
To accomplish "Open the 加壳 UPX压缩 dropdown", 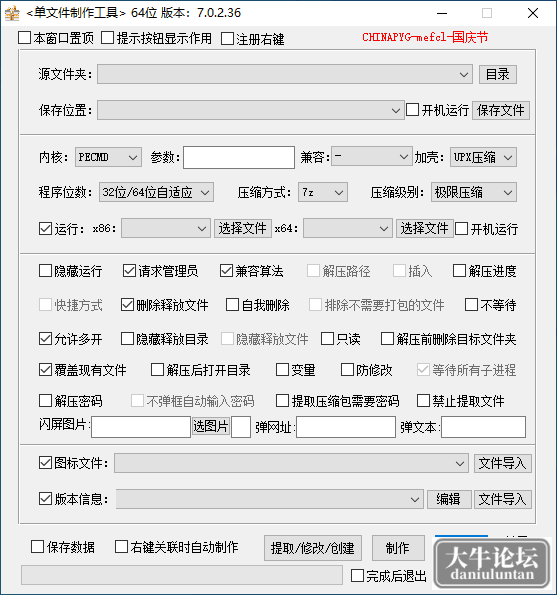I will click(483, 157).
